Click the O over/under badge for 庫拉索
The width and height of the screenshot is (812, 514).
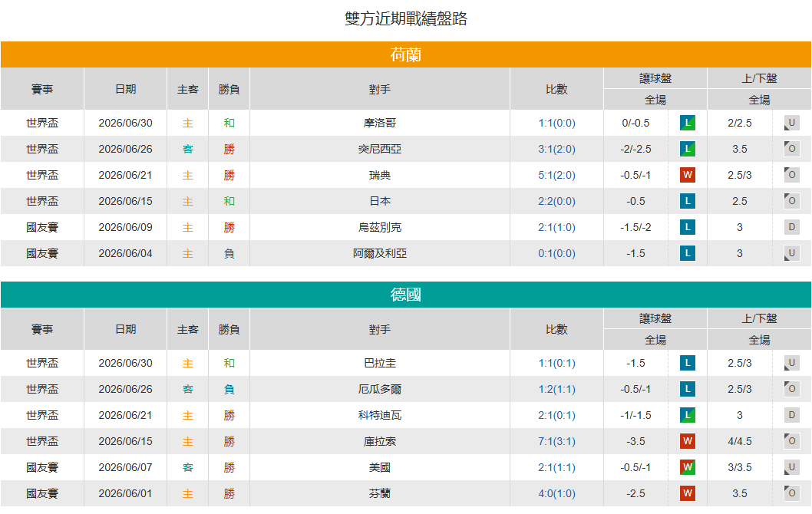[x=791, y=442]
